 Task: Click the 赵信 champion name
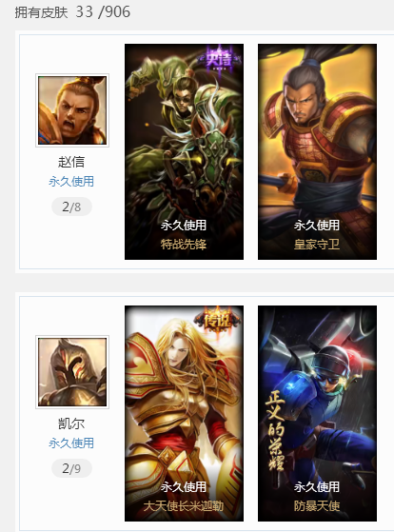[x=71, y=162]
